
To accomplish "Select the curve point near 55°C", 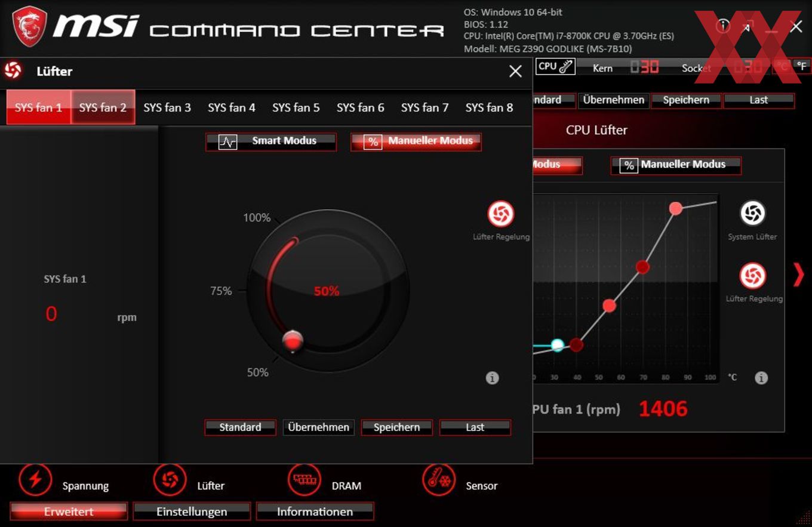I will point(609,306).
